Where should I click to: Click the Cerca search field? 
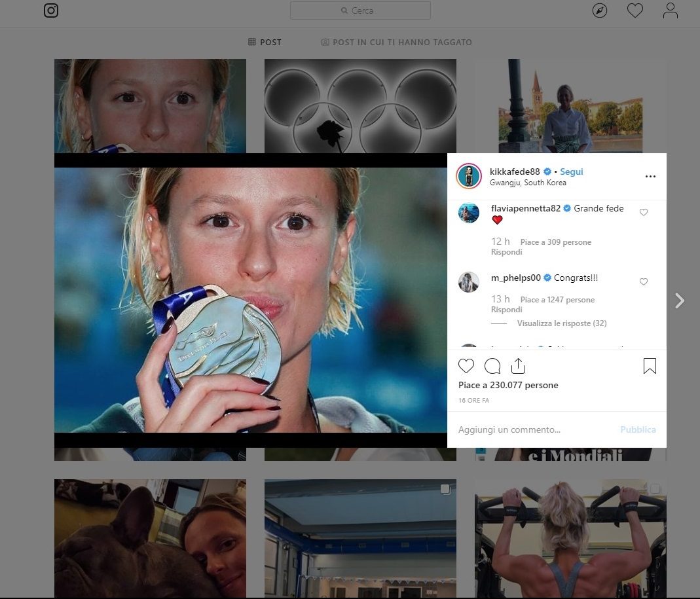360,10
